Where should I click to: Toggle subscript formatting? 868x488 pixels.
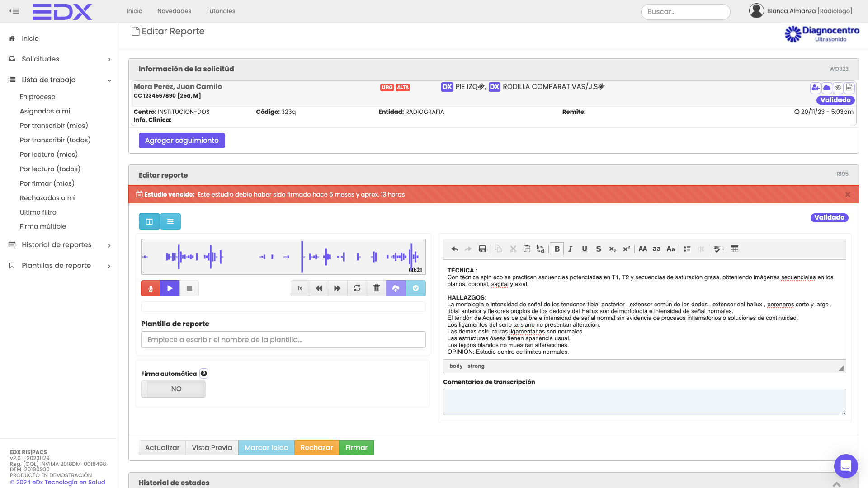pyautogui.click(x=613, y=249)
